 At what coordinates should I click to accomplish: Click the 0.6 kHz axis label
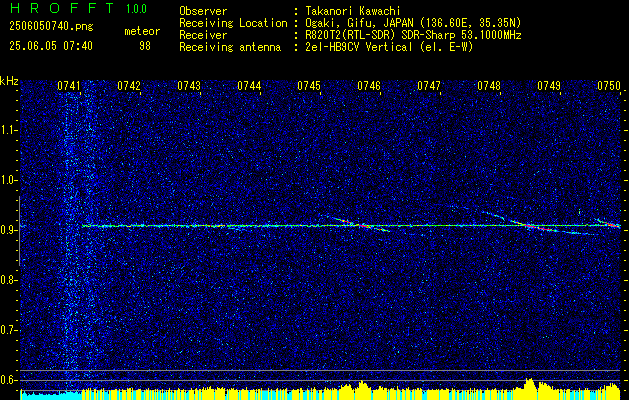(x=8, y=380)
